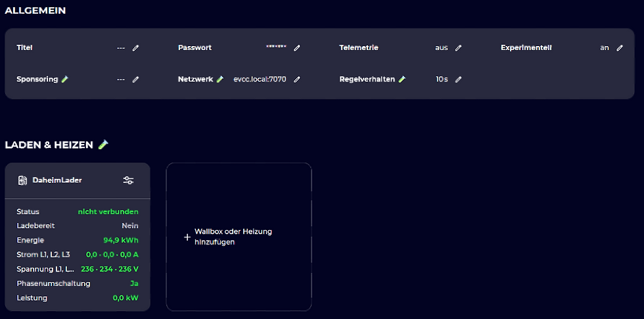Viewport: 644px width, 319px height.
Task: Edit the Titel setting pencil icon
Action: (135, 47)
